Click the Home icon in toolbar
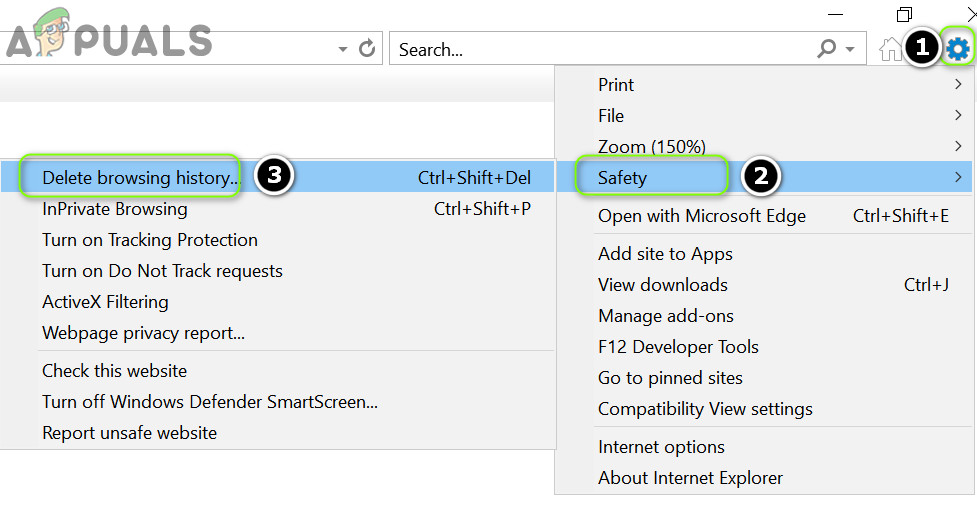Viewport: 977px width, 505px height. (889, 49)
